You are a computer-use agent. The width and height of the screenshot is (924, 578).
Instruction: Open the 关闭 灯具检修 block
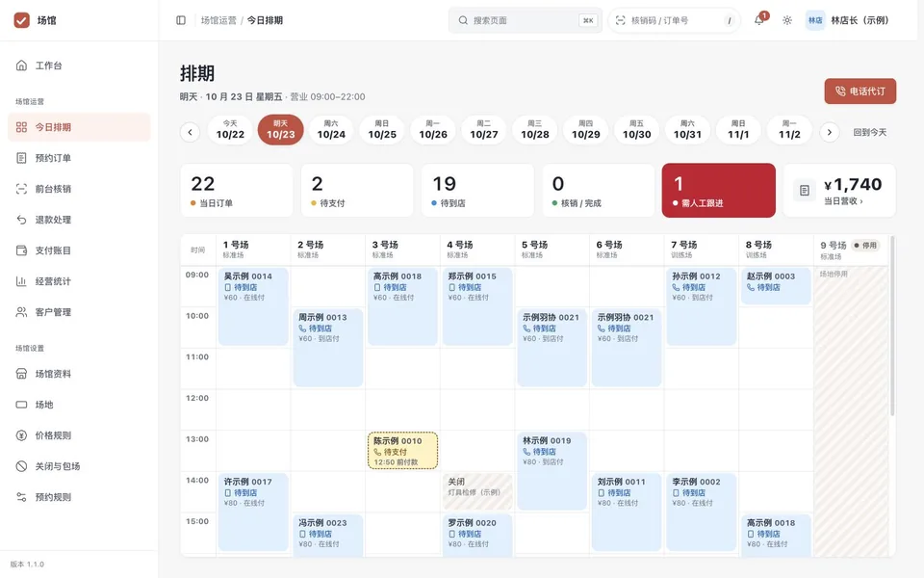pos(477,491)
